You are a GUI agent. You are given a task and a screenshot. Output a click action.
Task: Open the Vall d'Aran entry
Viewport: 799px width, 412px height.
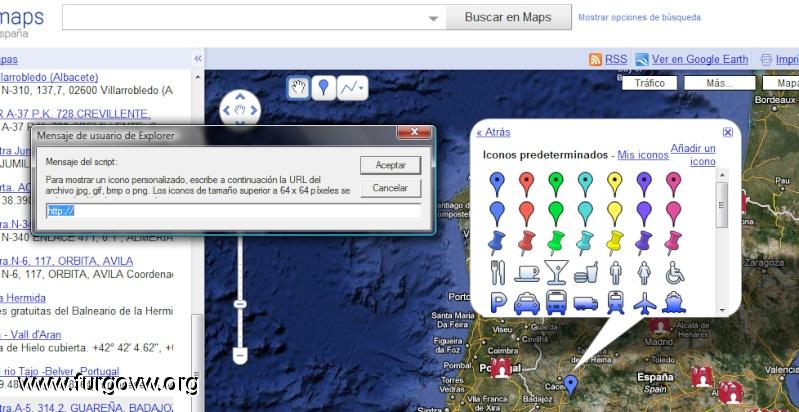[31, 335]
